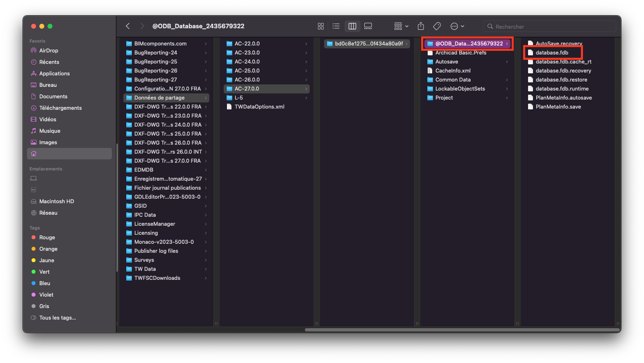Select the Publisher log files folder

click(x=166, y=251)
